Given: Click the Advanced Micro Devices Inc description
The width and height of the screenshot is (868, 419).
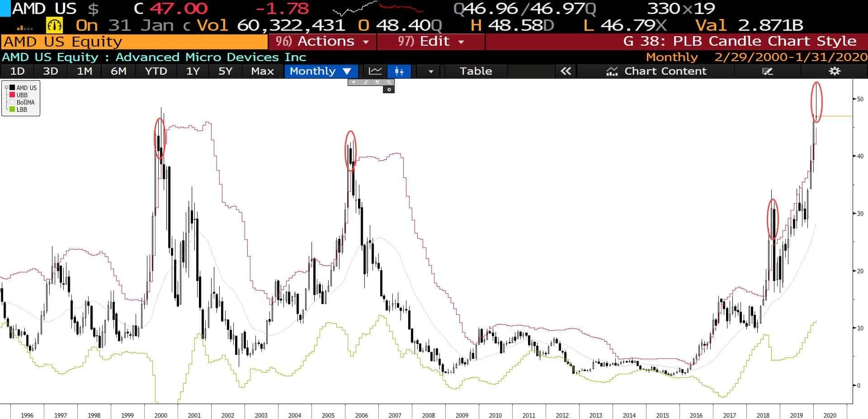Looking at the screenshot, I should (x=211, y=57).
